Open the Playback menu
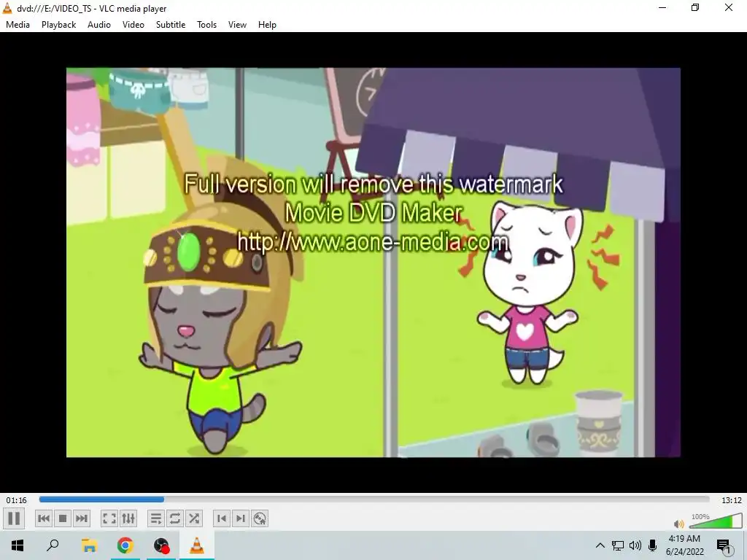This screenshot has height=560, width=747. pos(58,25)
